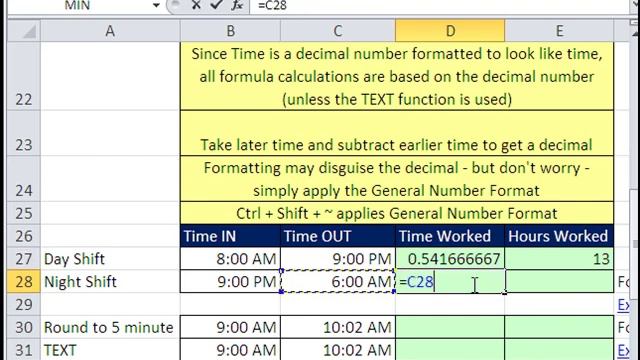Click 'Round to 5 minute' label cell
Screen dimensions: 640x360
tap(110, 327)
